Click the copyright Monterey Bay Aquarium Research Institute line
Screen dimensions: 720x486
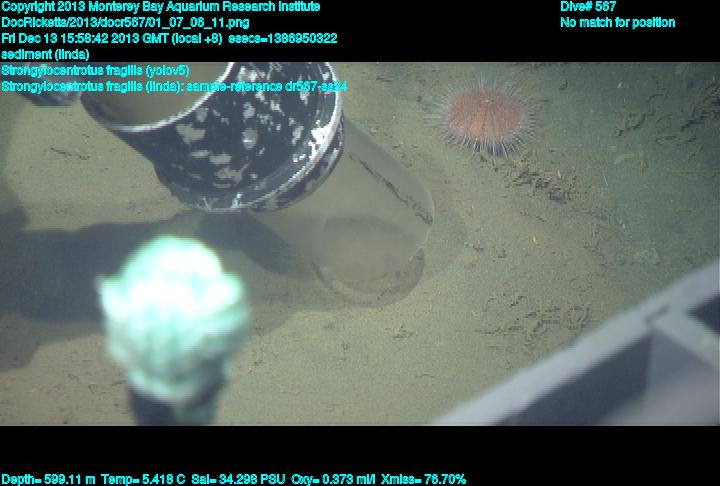(x=161, y=7)
